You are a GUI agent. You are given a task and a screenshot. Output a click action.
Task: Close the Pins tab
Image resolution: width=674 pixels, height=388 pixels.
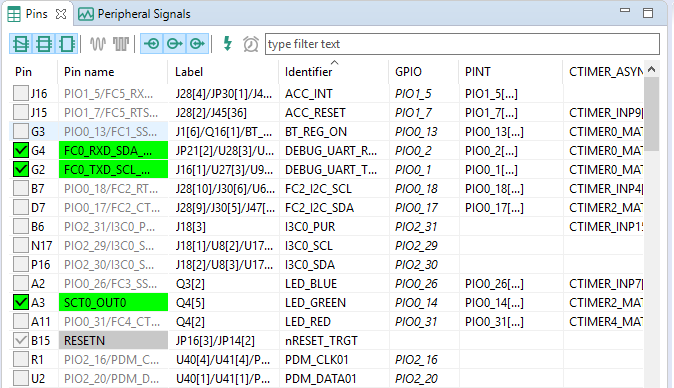(x=61, y=14)
